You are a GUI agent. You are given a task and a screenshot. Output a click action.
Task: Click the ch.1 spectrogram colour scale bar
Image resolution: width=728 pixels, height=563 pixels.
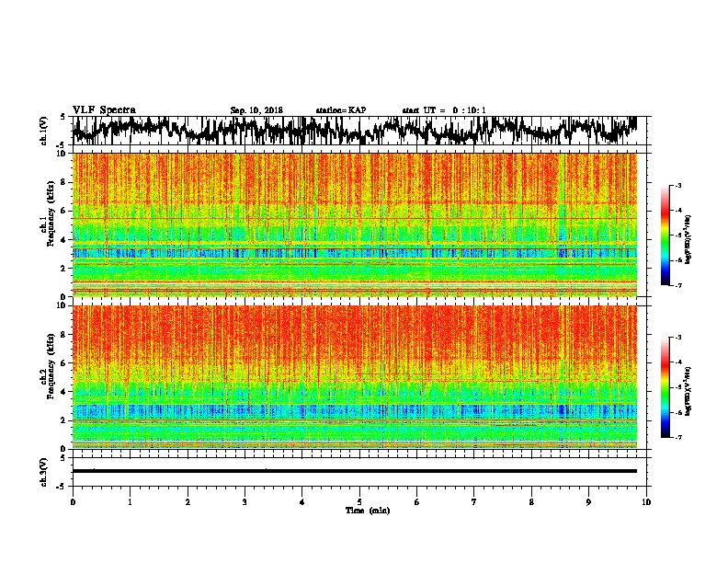pyautogui.click(x=665, y=236)
